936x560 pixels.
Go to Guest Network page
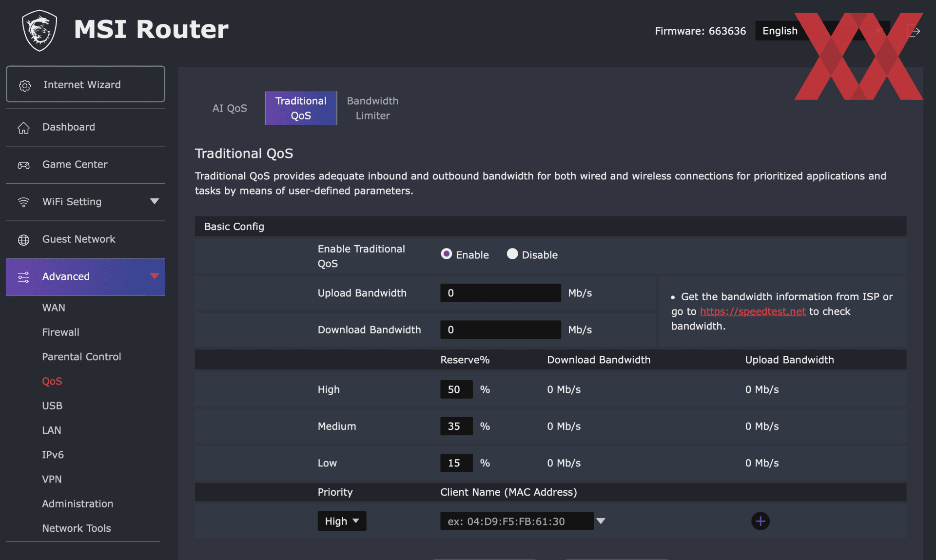(85, 239)
